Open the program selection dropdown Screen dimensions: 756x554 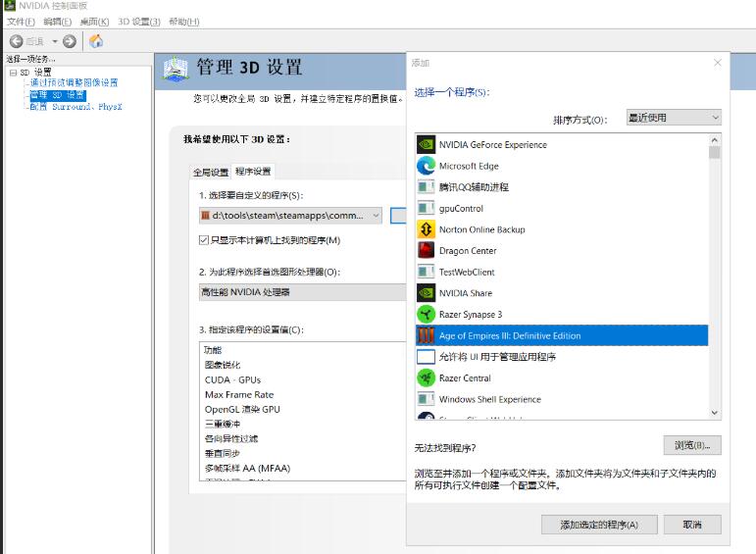290,216
